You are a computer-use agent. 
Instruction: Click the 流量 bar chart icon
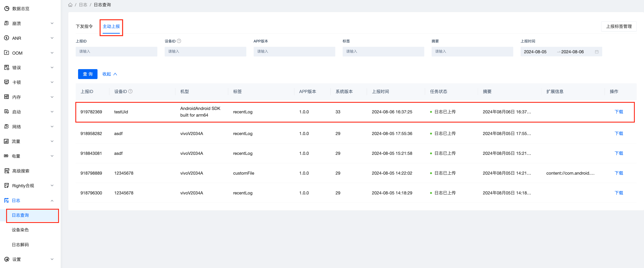point(6,141)
